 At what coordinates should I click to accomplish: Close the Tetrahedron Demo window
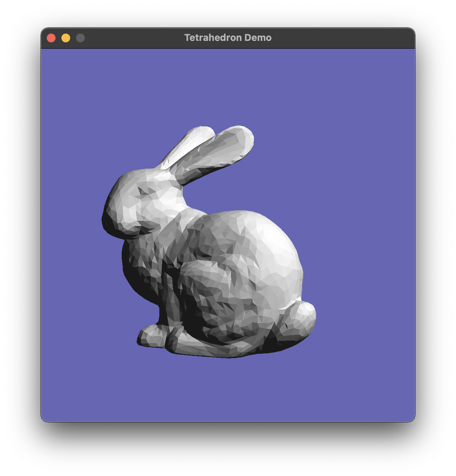51,38
